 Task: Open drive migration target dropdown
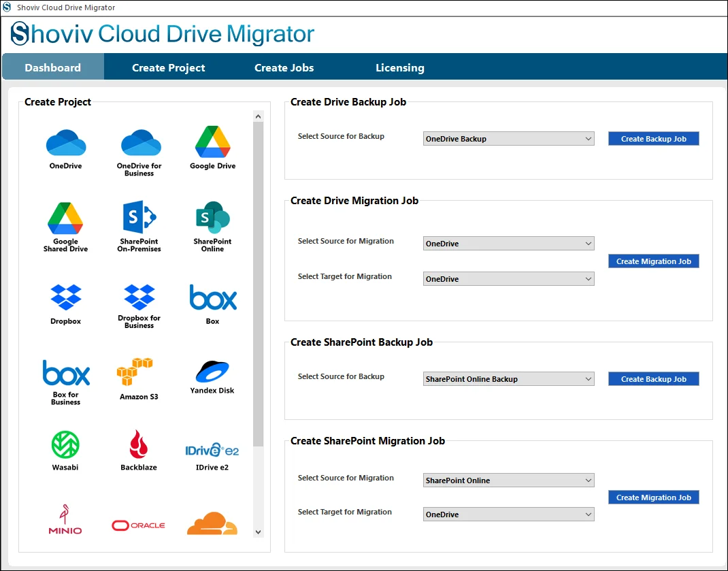508,279
